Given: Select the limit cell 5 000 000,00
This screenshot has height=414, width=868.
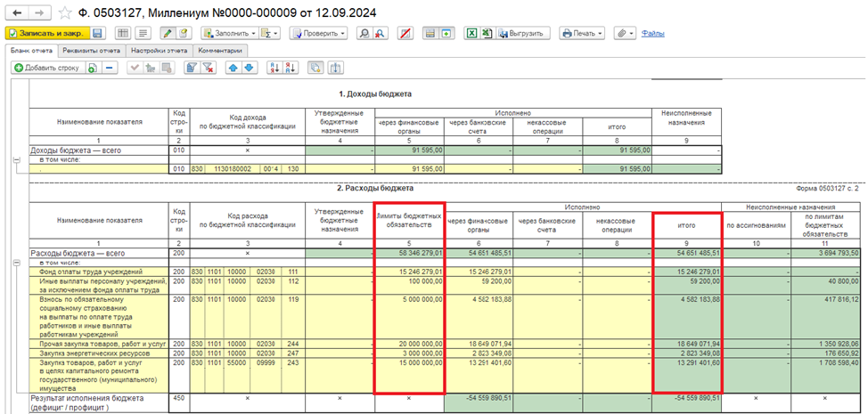Looking at the screenshot, I should (410, 317).
